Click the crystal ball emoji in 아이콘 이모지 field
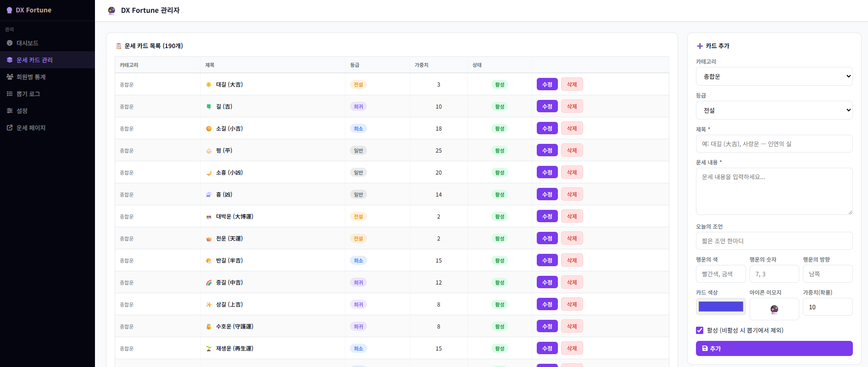868x367 pixels. tap(774, 309)
